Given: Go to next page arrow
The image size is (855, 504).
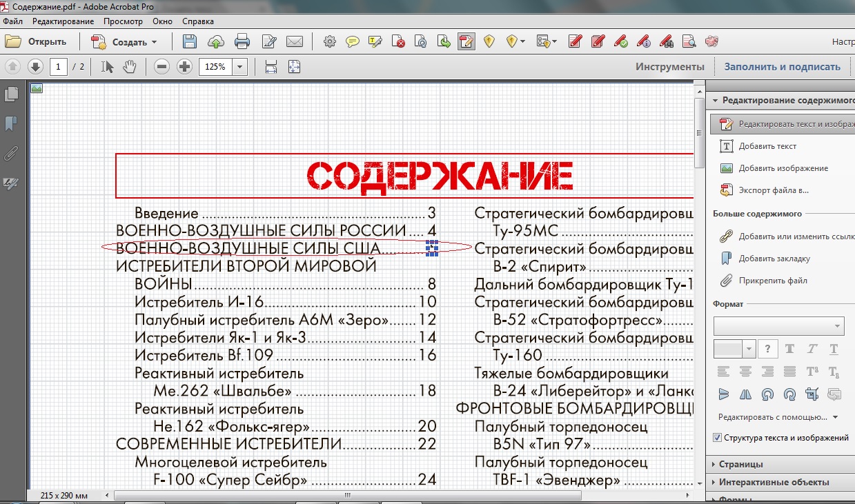Looking at the screenshot, I should [x=36, y=67].
